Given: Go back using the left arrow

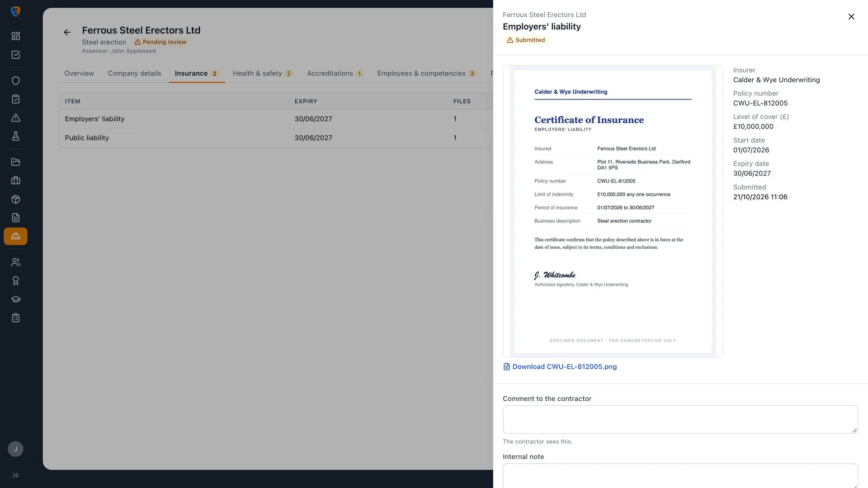Looking at the screenshot, I should coord(67,32).
